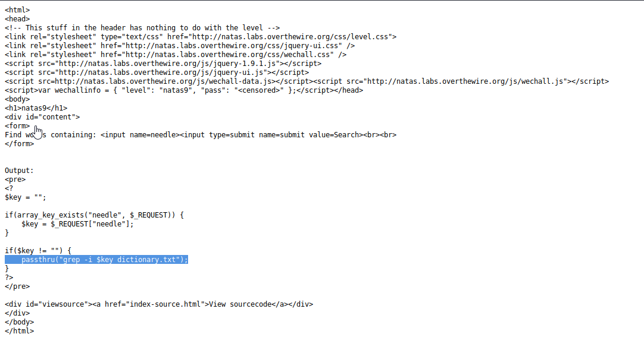Image resolution: width=644 pixels, height=337 pixels.
Task: Click the if($key != "") line
Action: (x=38, y=250)
